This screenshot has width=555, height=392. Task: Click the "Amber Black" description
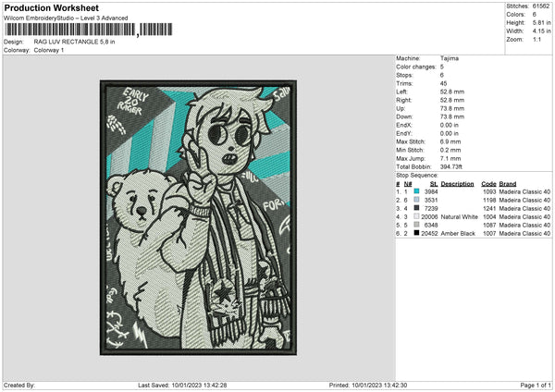click(458, 234)
